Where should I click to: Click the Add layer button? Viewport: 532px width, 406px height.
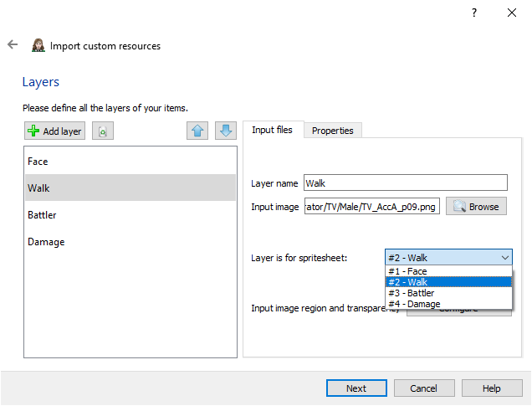click(x=55, y=131)
